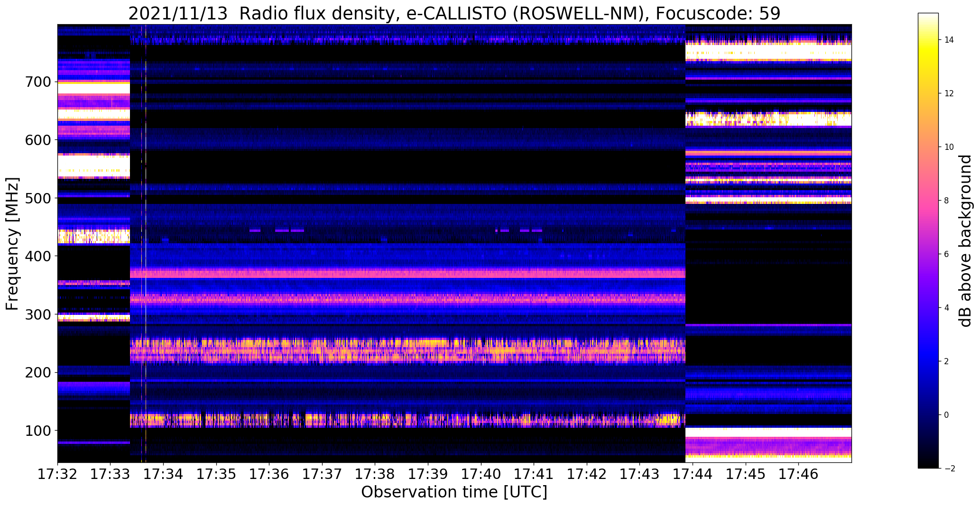The height and width of the screenshot is (506, 980).
Task: Click the 100 frequency tick label
Action: [x=37, y=431]
